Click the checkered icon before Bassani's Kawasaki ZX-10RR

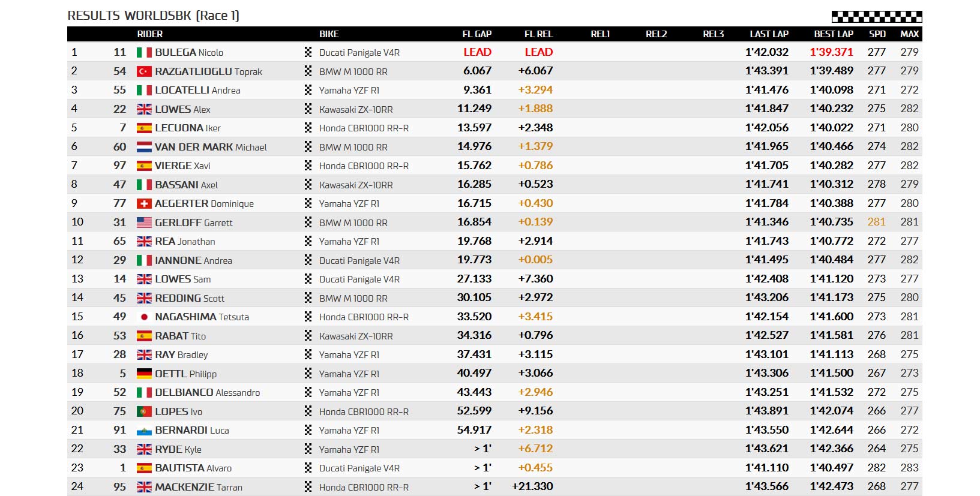(308, 185)
